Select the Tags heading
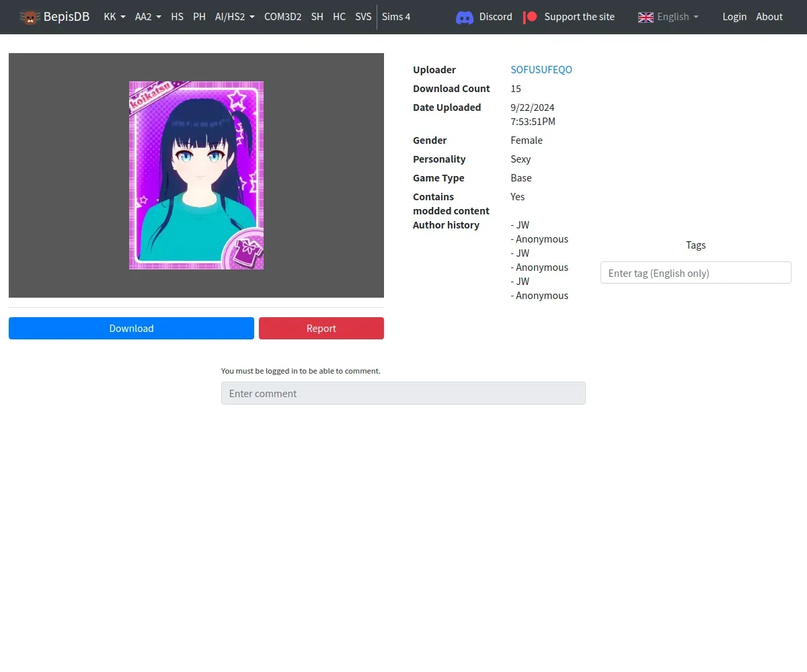Viewport: 807px width, 672px height. point(695,245)
